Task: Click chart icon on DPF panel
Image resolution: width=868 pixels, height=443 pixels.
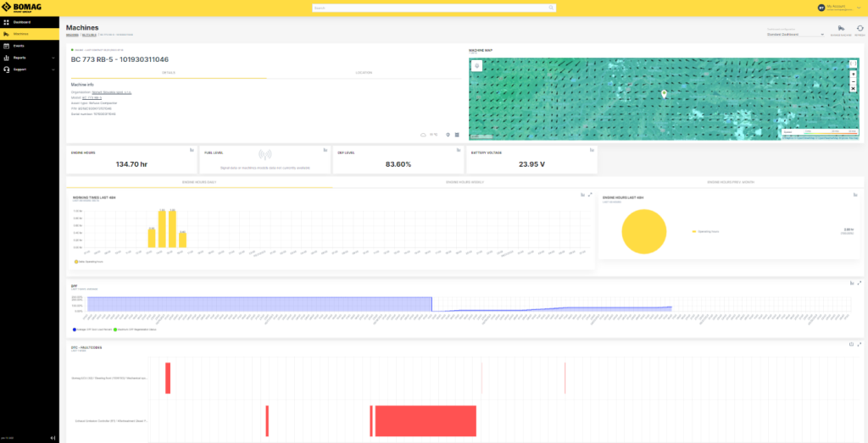Action: (852, 283)
